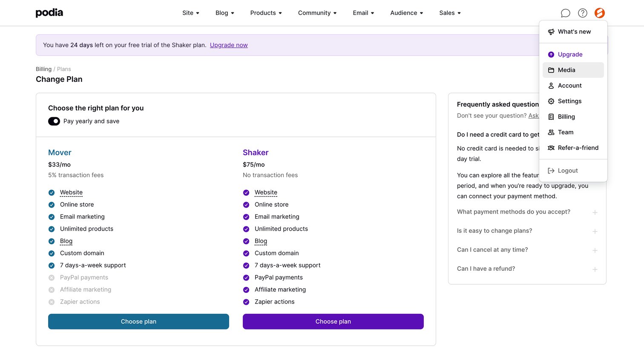This screenshot has height=347, width=644.
Task: Open the Site dropdown menu
Action: tap(191, 13)
